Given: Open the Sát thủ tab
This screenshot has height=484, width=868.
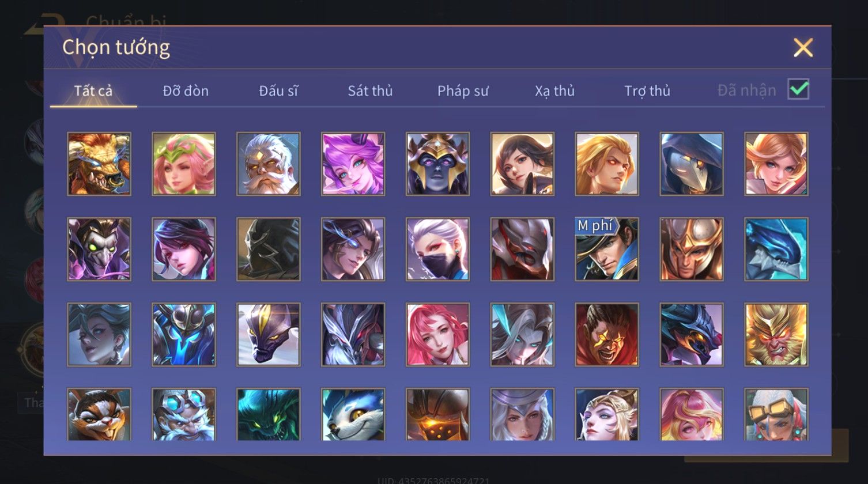Looking at the screenshot, I should pos(370,90).
